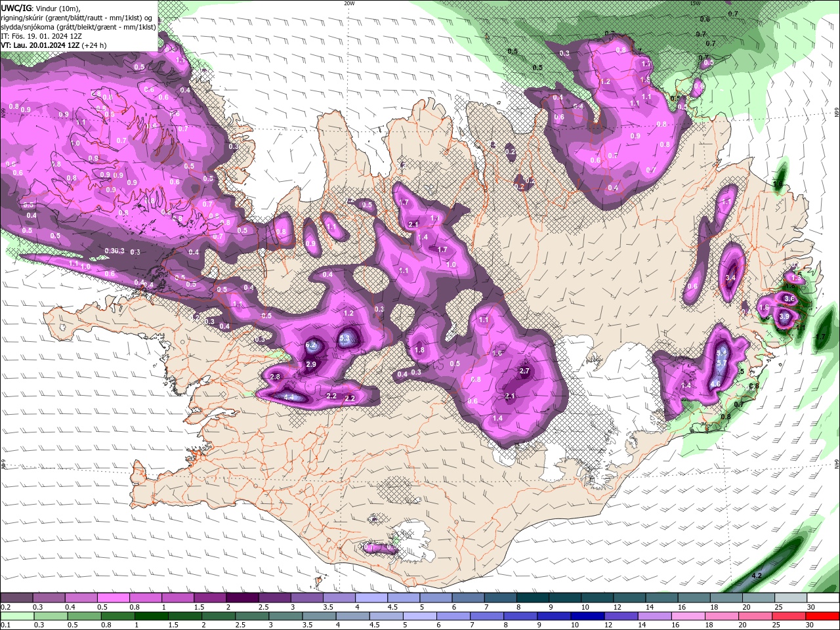Click the 4.6 precipitation value in the southeast
The width and height of the screenshot is (840, 630).
tap(715, 385)
